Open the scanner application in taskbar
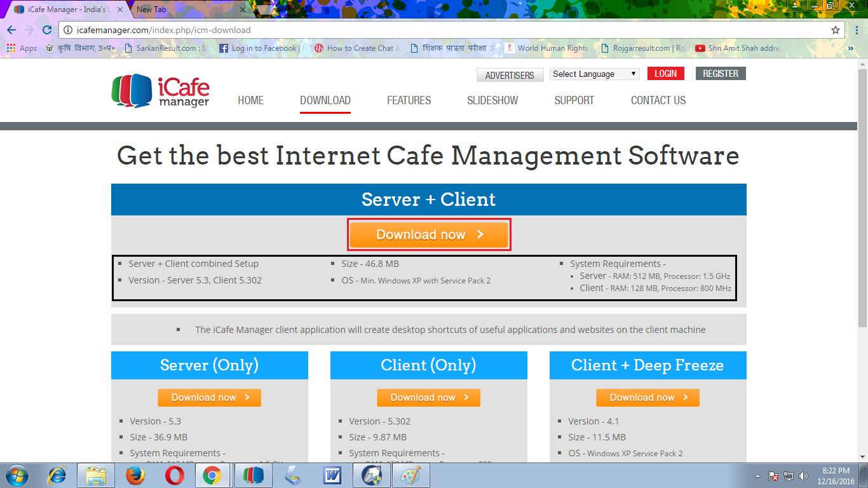This screenshot has height=488, width=868. [294, 475]
